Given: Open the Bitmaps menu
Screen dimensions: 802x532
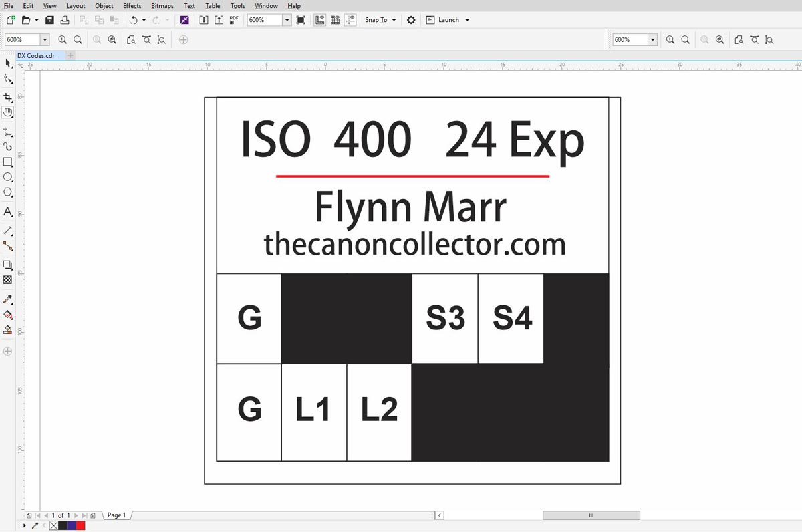Looking at the screenshot, I should [x=162, y=6].
